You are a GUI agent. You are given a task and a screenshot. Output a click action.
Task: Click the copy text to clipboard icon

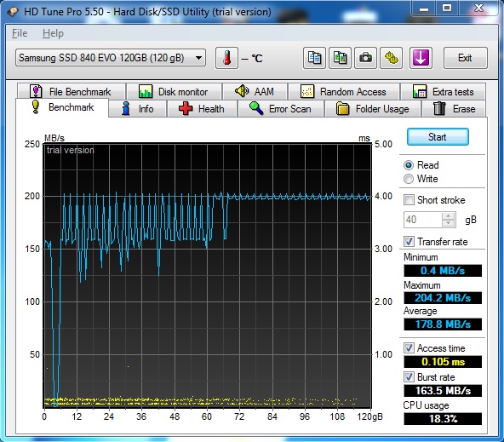[314, 58]
